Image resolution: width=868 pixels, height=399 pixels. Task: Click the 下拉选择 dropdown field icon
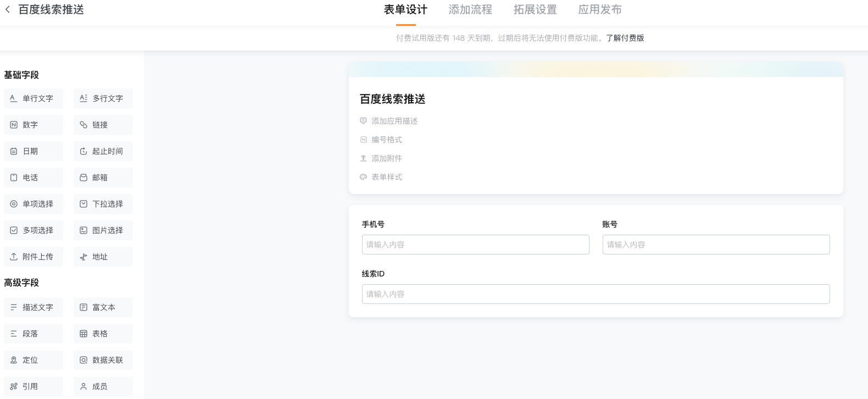pyautogui.click(x=84, y=204)
